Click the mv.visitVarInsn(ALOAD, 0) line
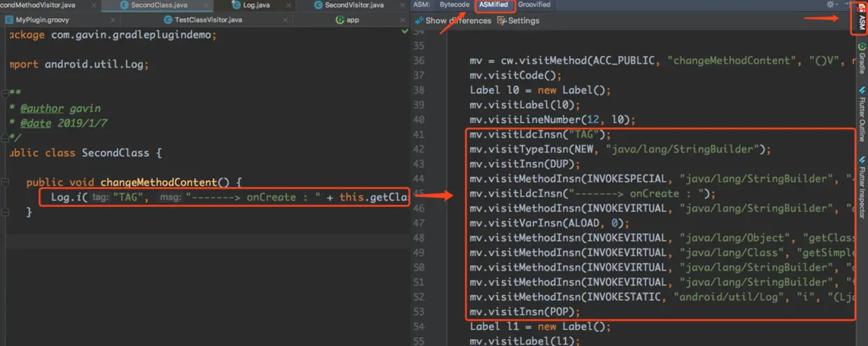The height and width of the screenshot is (346, 868). pos(550,223)
